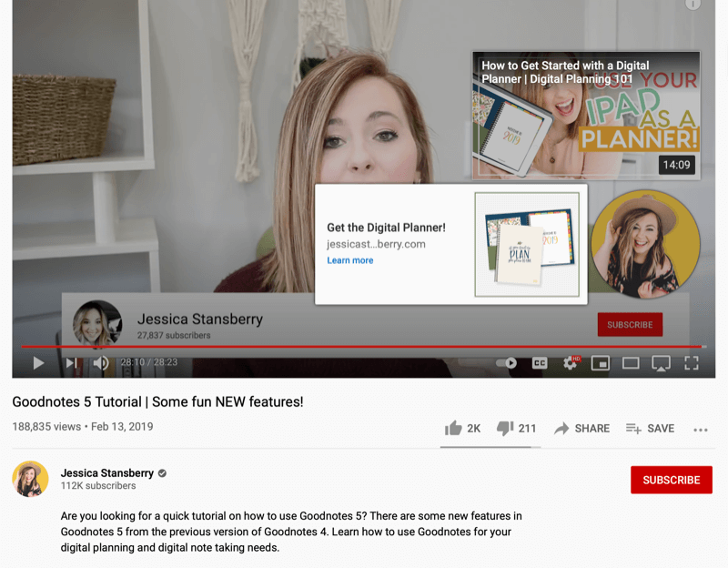The width and height of the screenshot is (728, 568).
Task: Mute the video volume
Action: click(x=101, y=362)
